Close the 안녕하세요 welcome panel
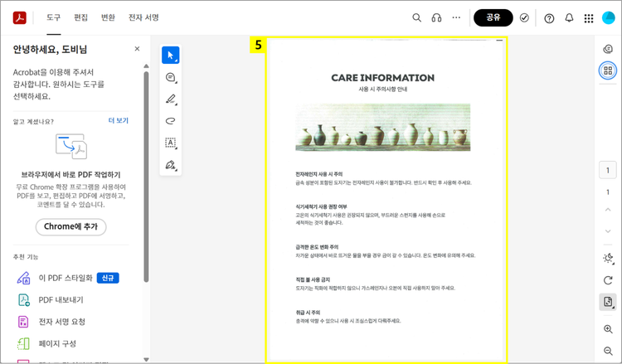 (137, 49)
